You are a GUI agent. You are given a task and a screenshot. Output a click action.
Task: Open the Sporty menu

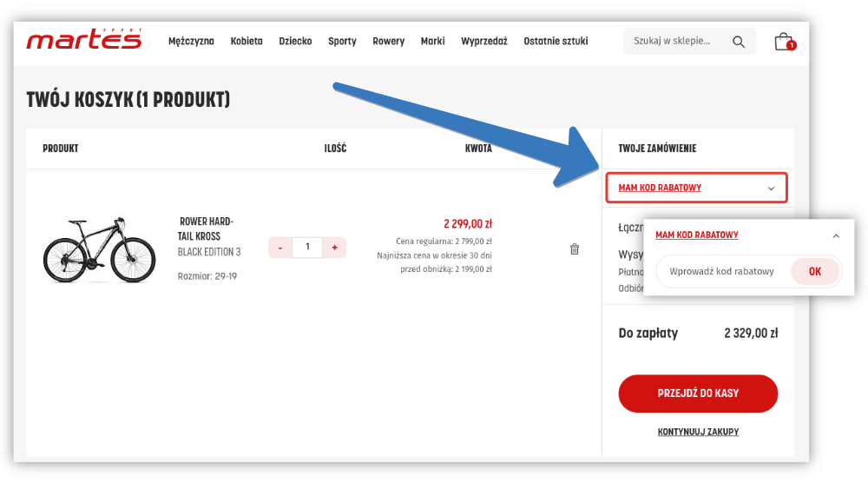pyautogui.click(x=342, y=42)
